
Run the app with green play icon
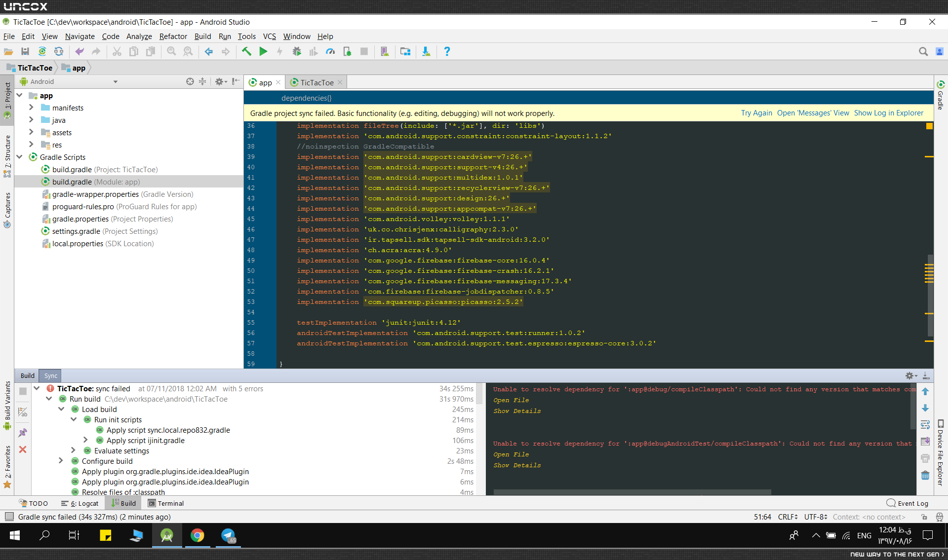[263, 52]
